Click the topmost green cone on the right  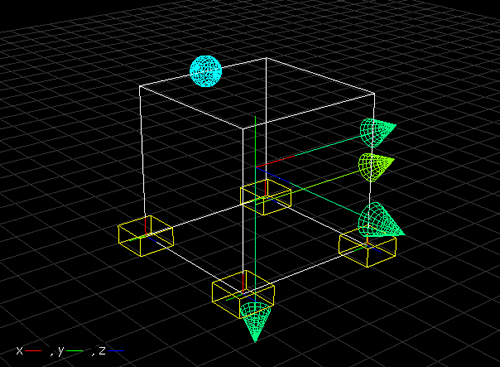(x=378, y=133)
